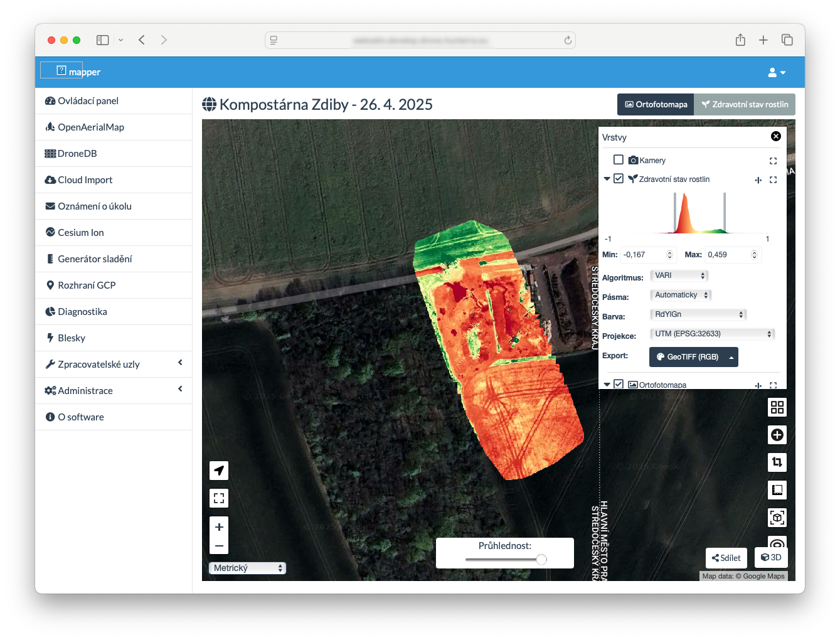Open the Barva RdYlGn color map dropdown
This screenshot has height=640, width=840.
[698, 314]
